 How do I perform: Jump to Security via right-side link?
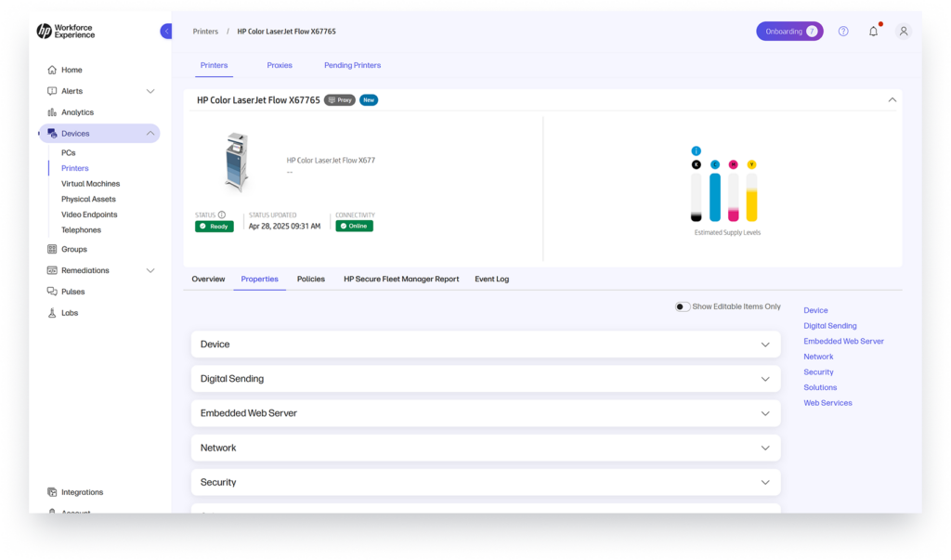point(819,371)
